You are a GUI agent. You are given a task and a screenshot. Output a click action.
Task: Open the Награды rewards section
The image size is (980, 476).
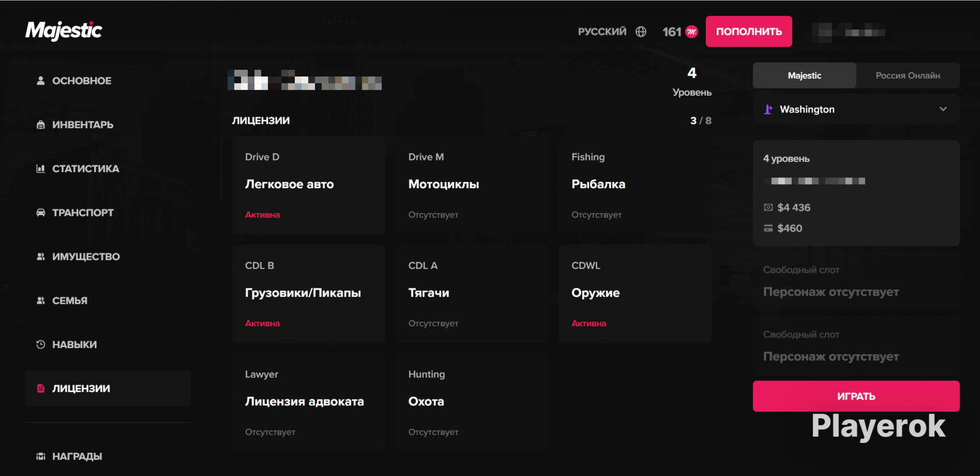[x=69, y=456]
